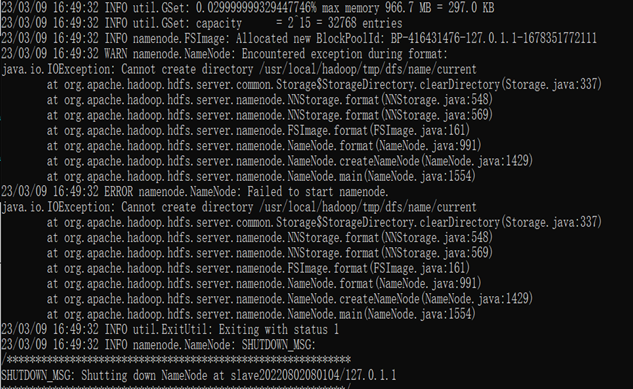This screenshot has width=633, height=389.
Task: Click the first java.io.IOException line
Action: pyautogui.click(x=239, y=69)
